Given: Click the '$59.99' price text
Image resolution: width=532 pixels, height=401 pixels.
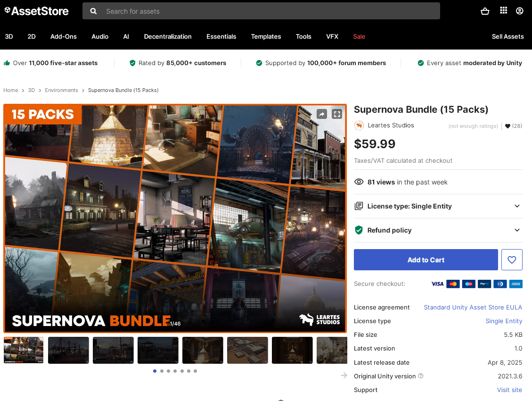Looking at the screenshot, I should tap(375, 144).
